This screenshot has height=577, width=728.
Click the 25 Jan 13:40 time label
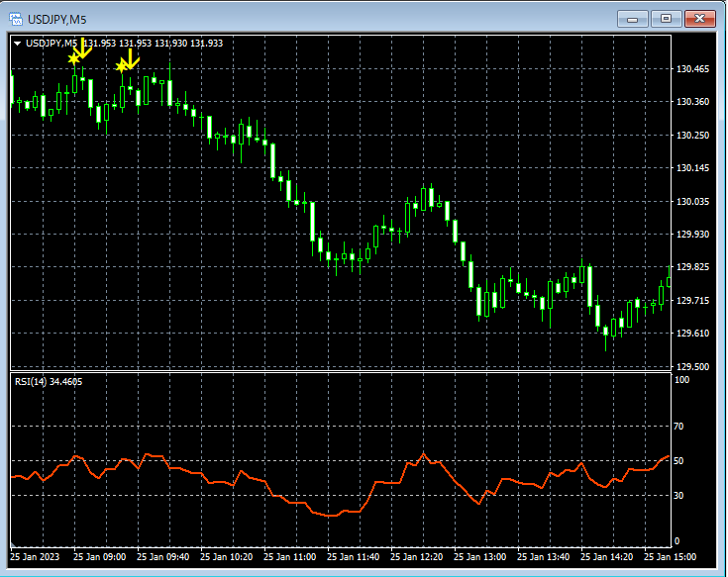click(x=543, y=556)
